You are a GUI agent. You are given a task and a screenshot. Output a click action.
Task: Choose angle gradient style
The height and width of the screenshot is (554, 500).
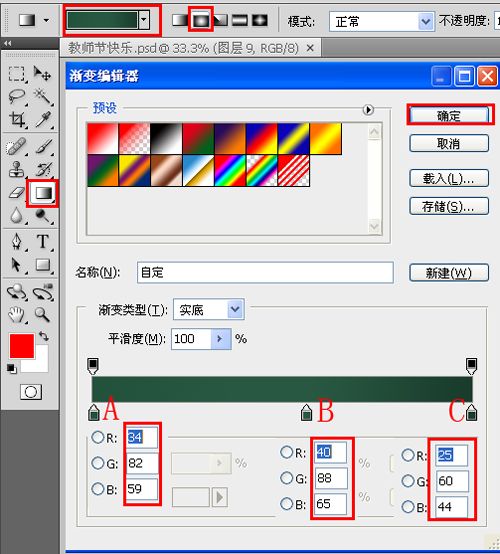coord(220,20)
